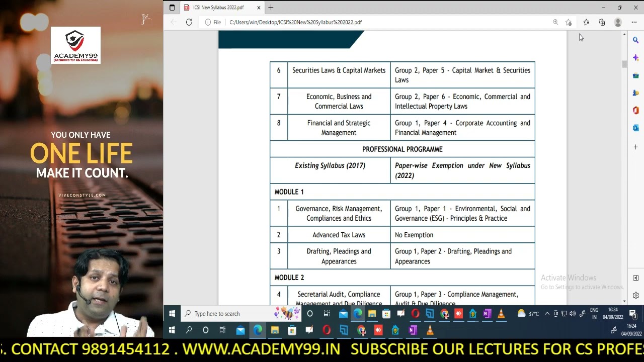The width and height of the screenshot is (644, 362).
Task: Open the Discover sparkle icon in sidebar
Action: coord(636,58)
